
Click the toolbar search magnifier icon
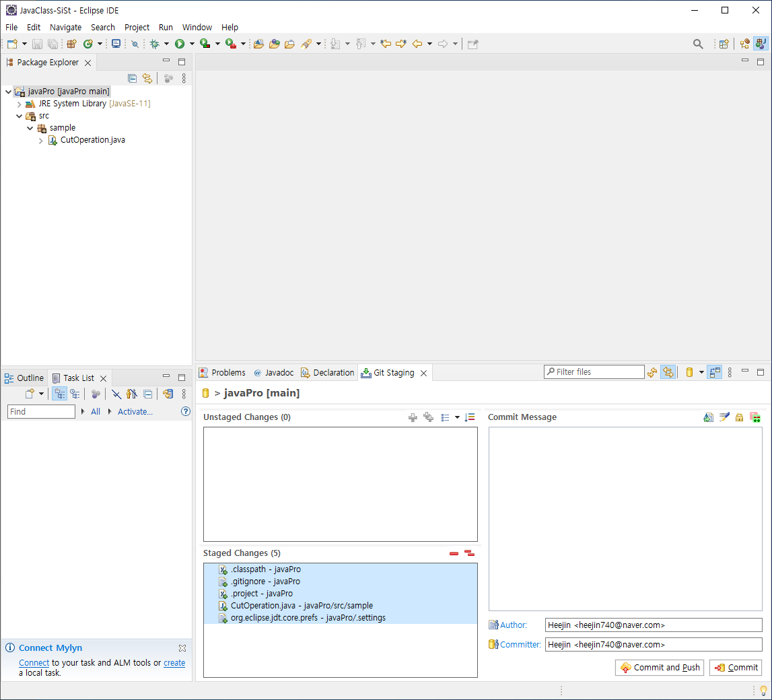point(698,44)
